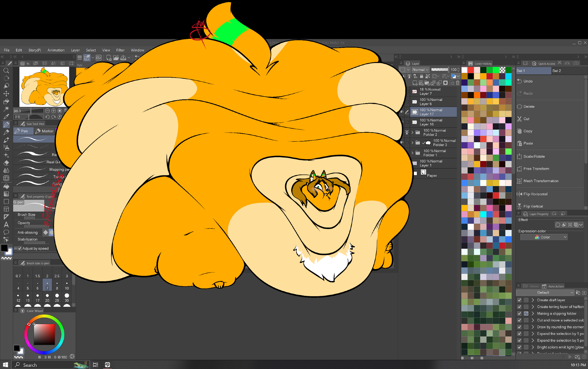The width and height of the screenshot is (588, 369).
Task: Click the Undo button in Quick Access
Action: coord(528,81)
